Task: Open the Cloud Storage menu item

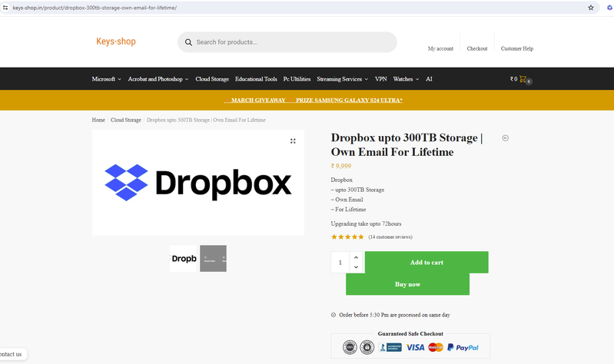Action: pos(212,79)
